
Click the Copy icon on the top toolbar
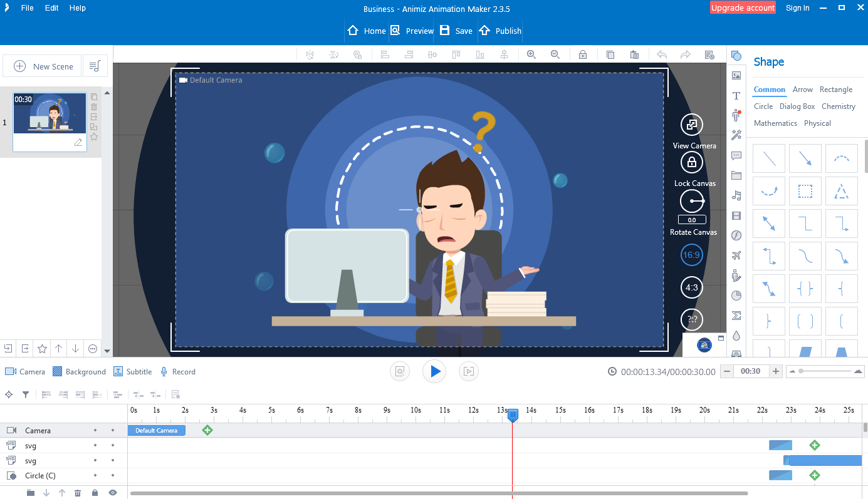pos(610,54)
